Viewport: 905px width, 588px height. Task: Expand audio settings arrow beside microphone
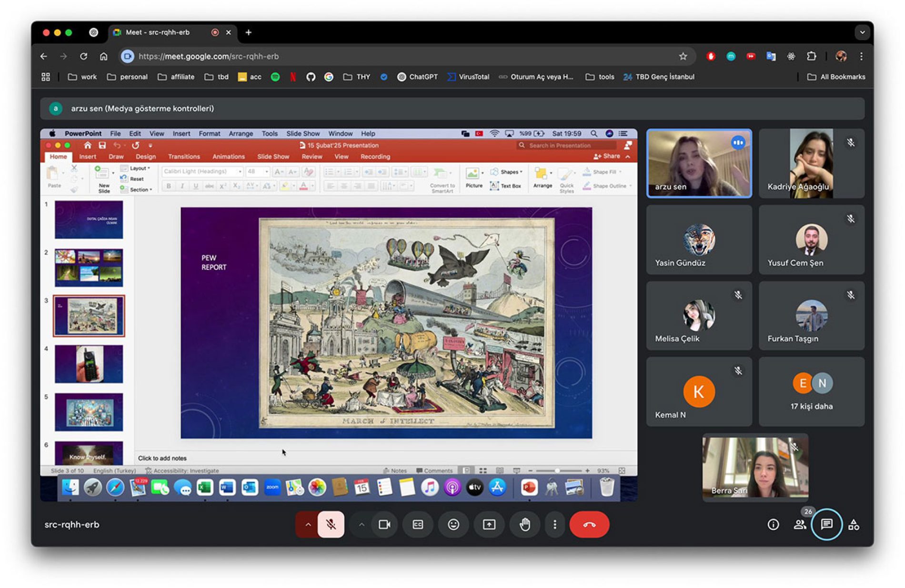click(308, 524)
